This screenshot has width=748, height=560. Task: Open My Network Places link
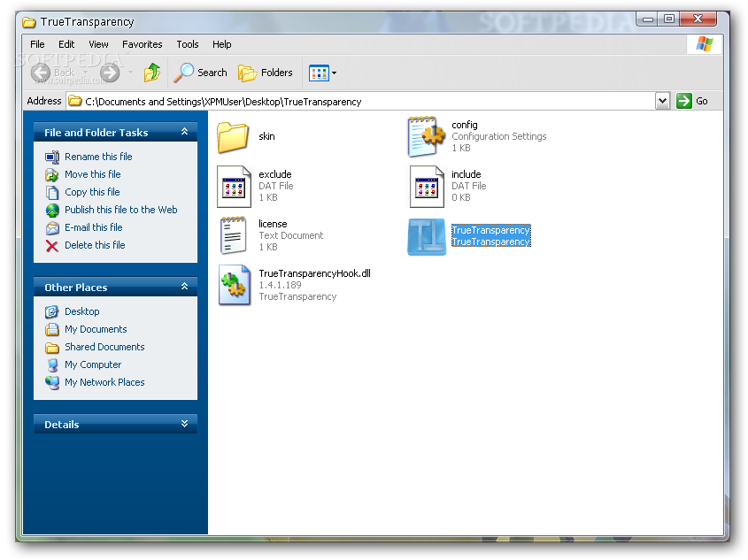click(104, 382)
